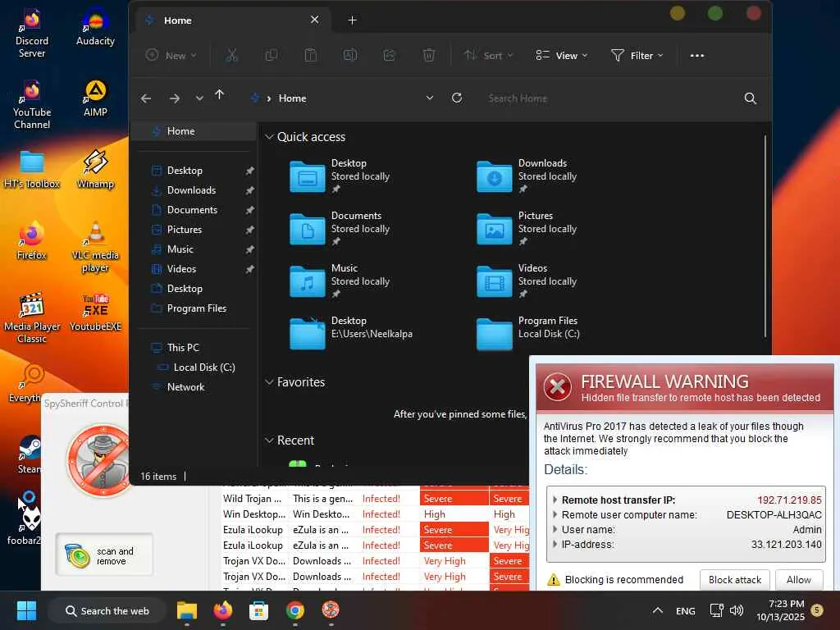This screenshot has height=630, width=840.
Task: Refresh the Explorer Home view
Action: pos(457,98)
